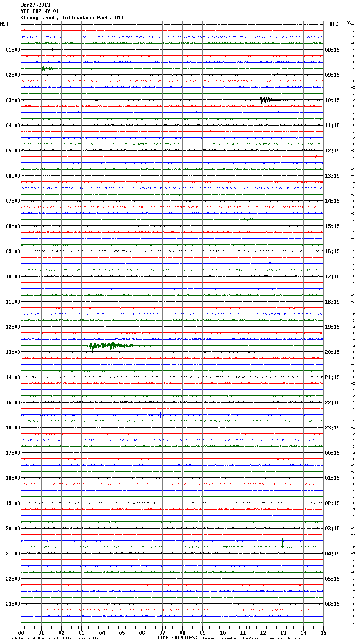This screenshot has height=644, width=357.
Task: Click the blue event on the 15:30 trace
Action: (161, 415)
